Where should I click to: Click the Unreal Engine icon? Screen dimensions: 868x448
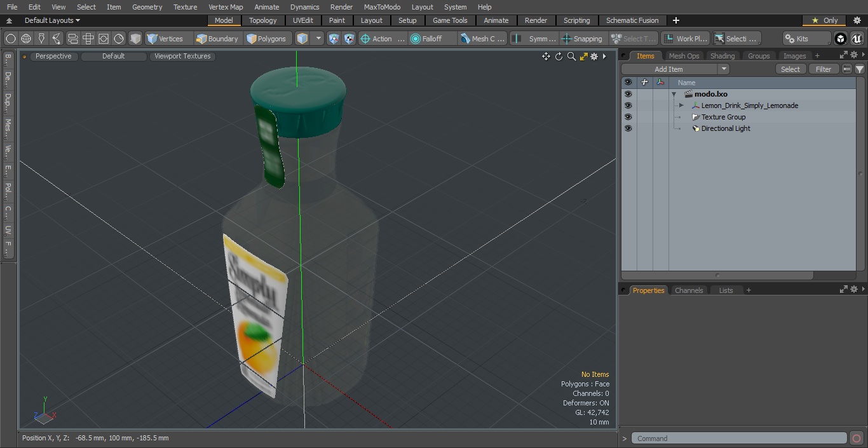click(x=857, y=39)
